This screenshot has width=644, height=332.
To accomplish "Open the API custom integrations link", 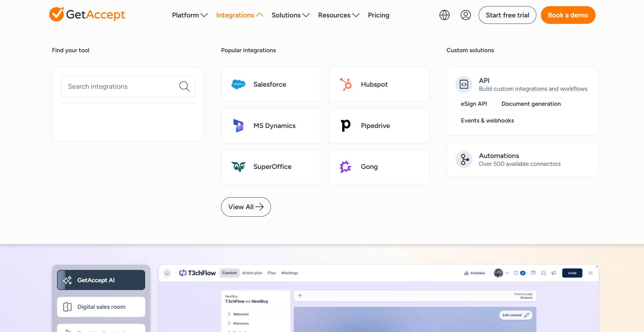I will (x=522, y=84).
